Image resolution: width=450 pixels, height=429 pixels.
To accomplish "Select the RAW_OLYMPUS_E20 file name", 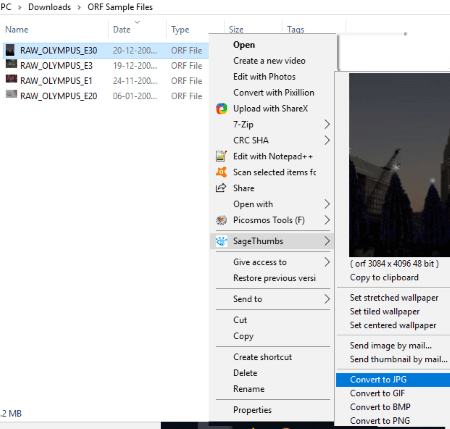I will click(x=59, y=96).
